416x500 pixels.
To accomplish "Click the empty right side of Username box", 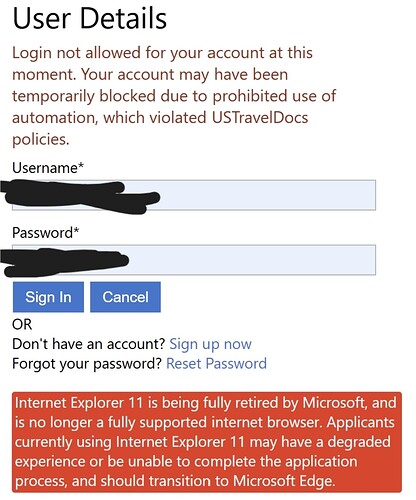I will click(x=267, y=195).
